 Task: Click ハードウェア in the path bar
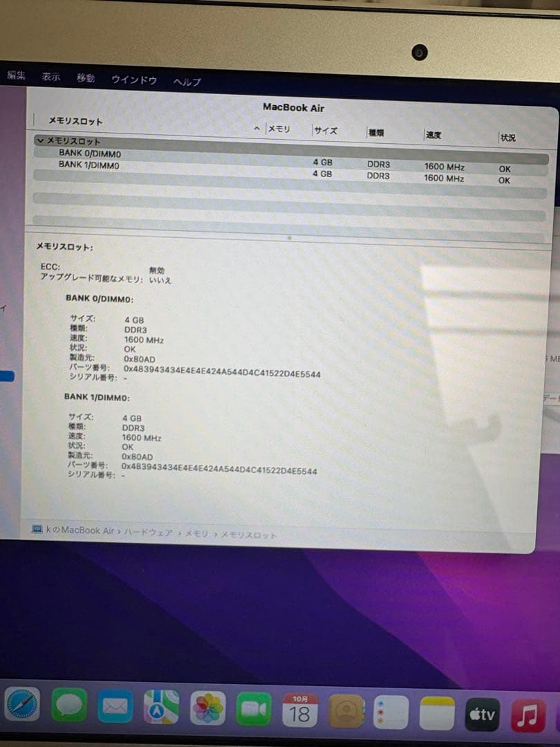point(149,533)
